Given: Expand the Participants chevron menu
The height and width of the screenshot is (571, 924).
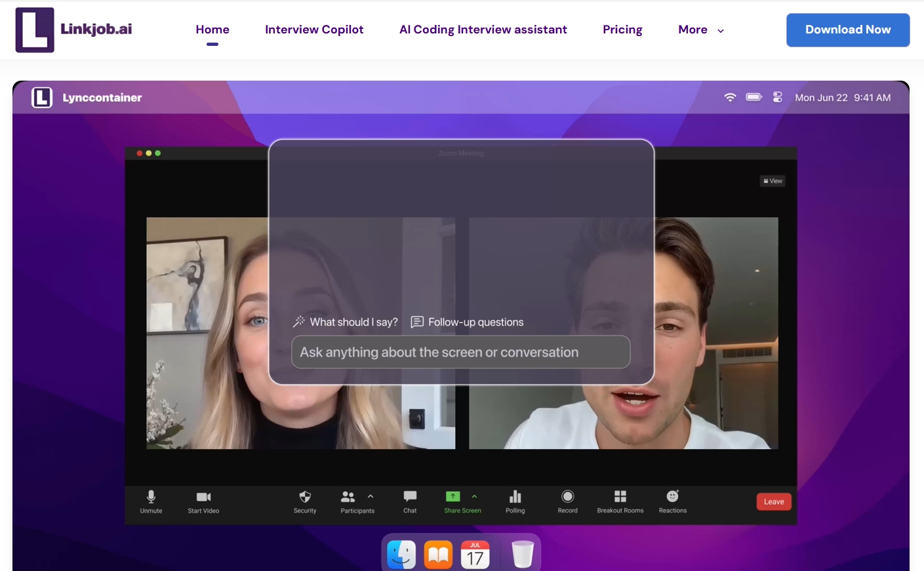Looking at the screenshot, I should tap(371, 496).
